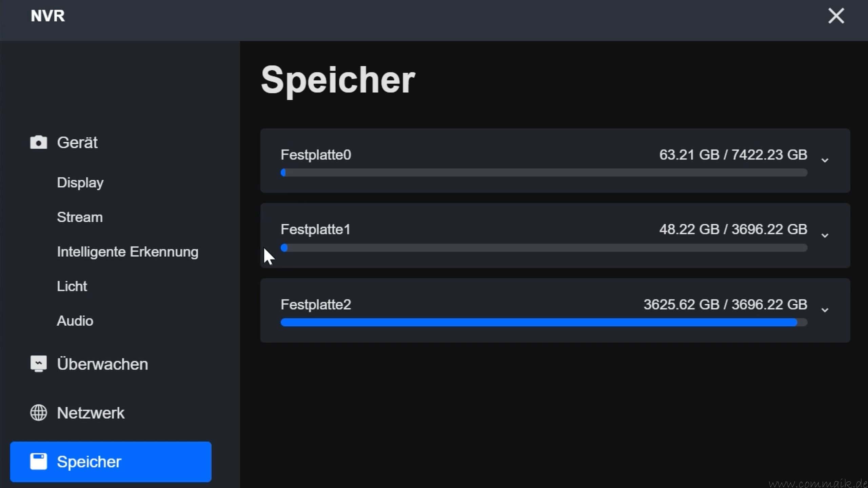868x488 pixels.
Task: Click the Festplatte2 storage size text
Action: pos(725,304)
